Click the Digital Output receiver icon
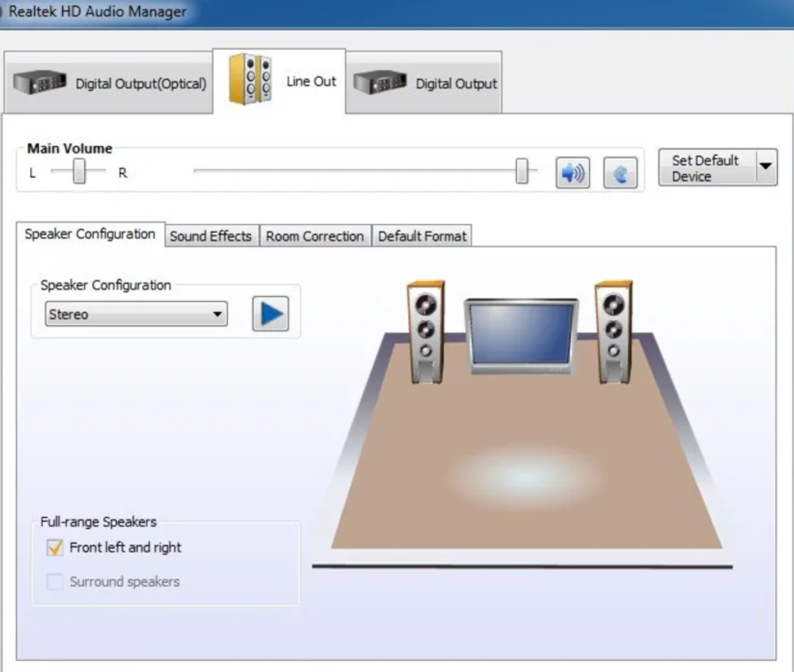 pos(380,82)
